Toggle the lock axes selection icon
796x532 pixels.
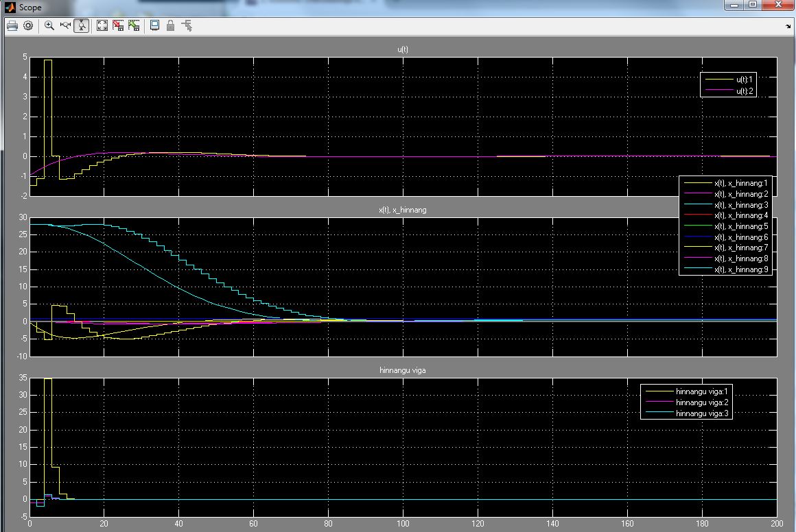point(171,25)
